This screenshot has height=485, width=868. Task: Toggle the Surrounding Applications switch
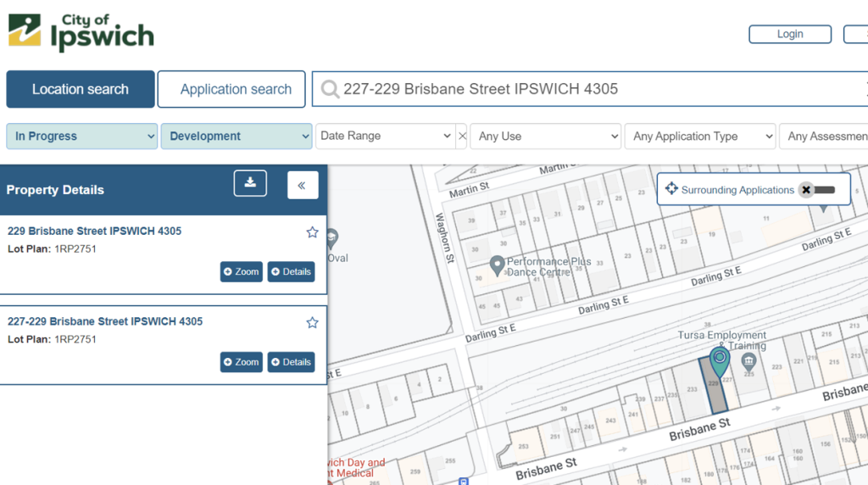click(818, 190)
